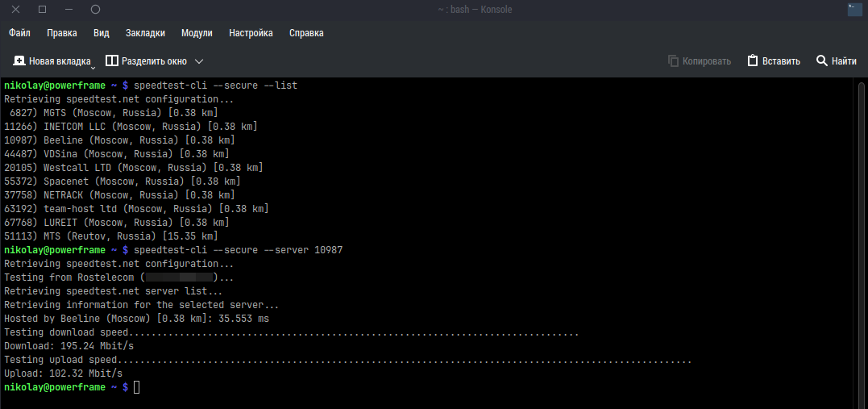
Task: Click the terminal prompt cursor at bottom
Action: point(137,388)
